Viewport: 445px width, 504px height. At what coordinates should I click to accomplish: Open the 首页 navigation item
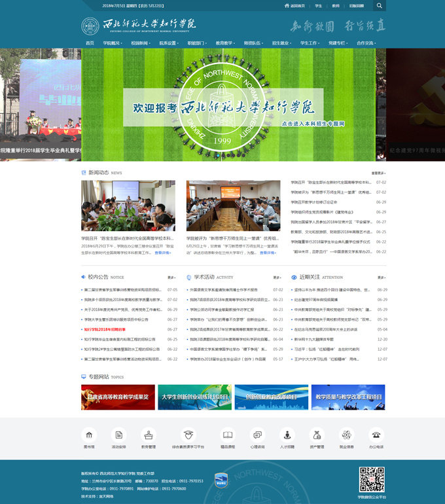pyautogui.click(x=90, y=43)
